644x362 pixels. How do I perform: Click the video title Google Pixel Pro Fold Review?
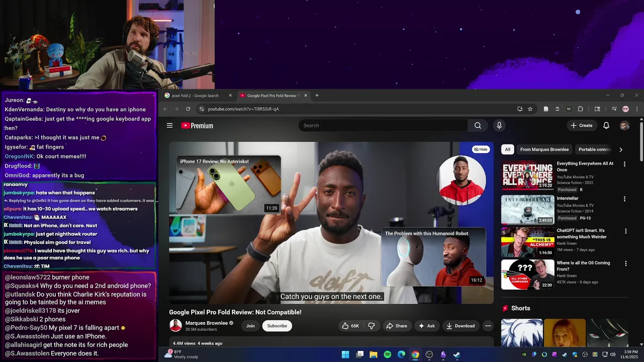coord(235,312)
